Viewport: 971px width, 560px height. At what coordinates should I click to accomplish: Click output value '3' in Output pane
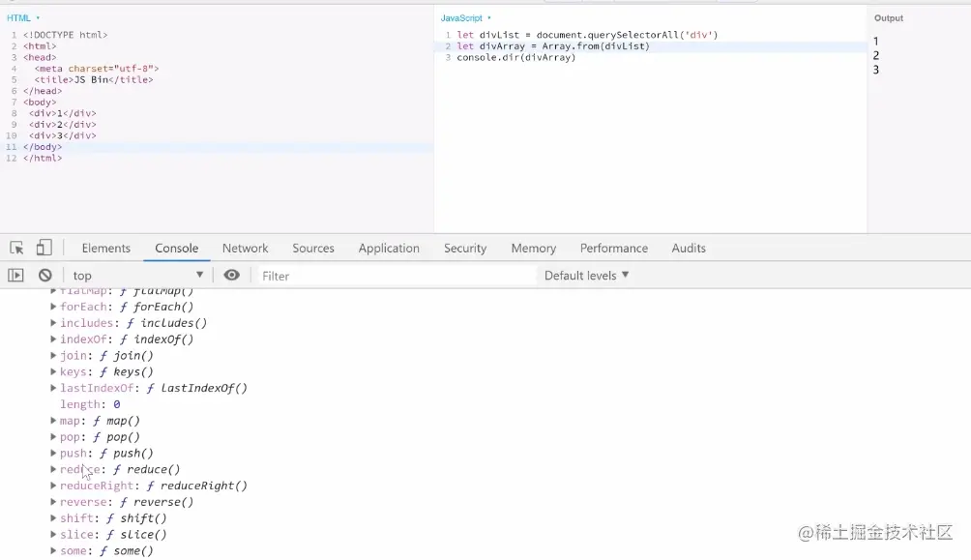coord(875,70)
